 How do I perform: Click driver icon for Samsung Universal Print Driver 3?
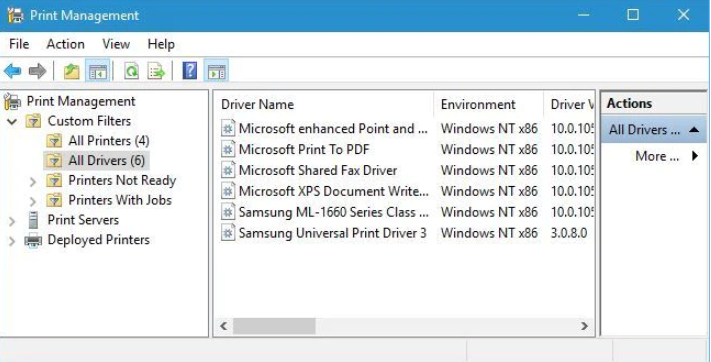(228, 233)
